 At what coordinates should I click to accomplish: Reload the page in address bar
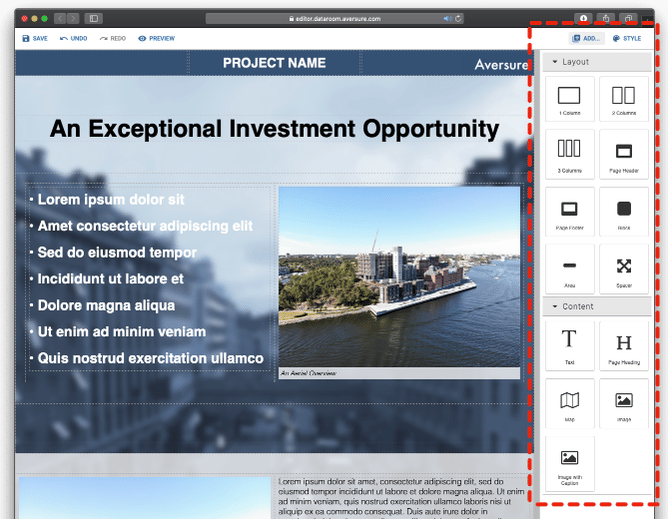pos(458,19)
